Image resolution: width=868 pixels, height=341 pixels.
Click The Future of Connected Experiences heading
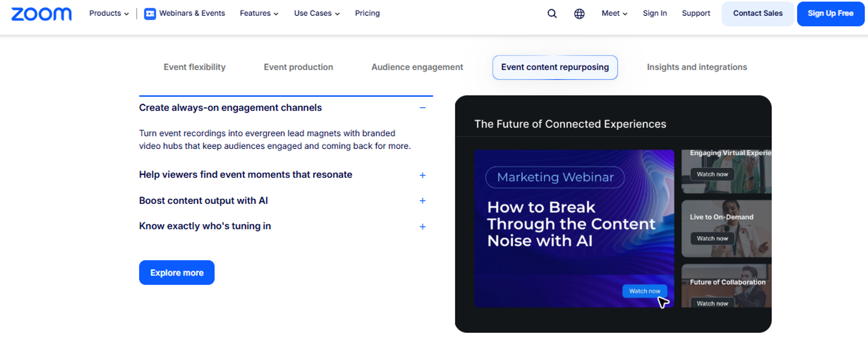coord(570,124)
